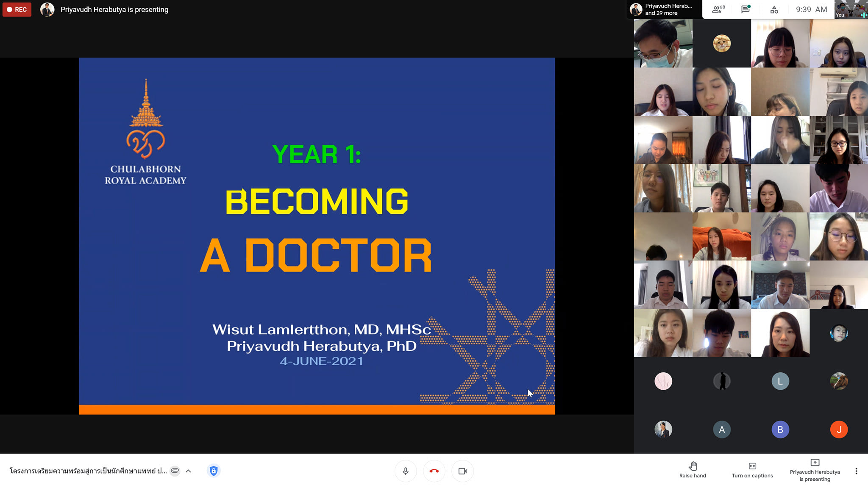Click the red hang-up call button
868x488 pixels.
(x=434, y=471)
